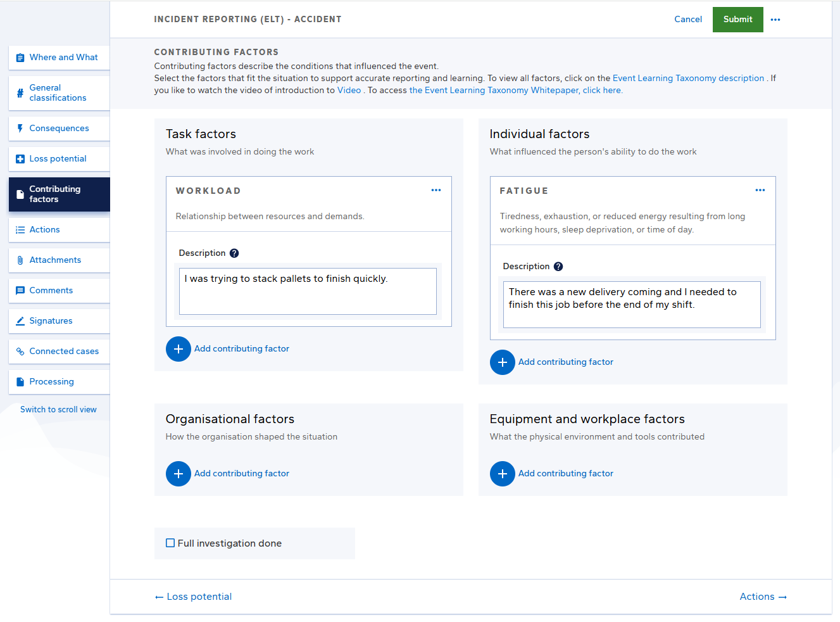Click the Connected cases link icon

pyautogui.click(x=20, y=351)
